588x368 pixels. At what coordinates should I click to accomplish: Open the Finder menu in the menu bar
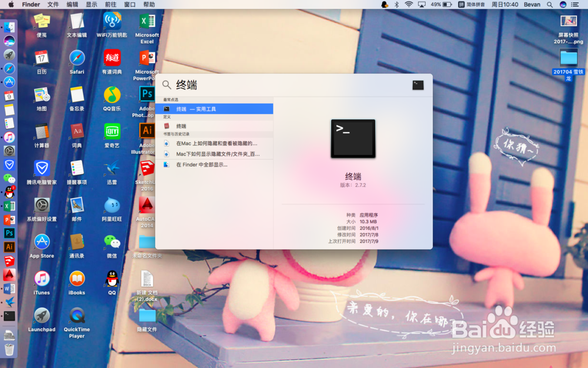click(31, 5)
